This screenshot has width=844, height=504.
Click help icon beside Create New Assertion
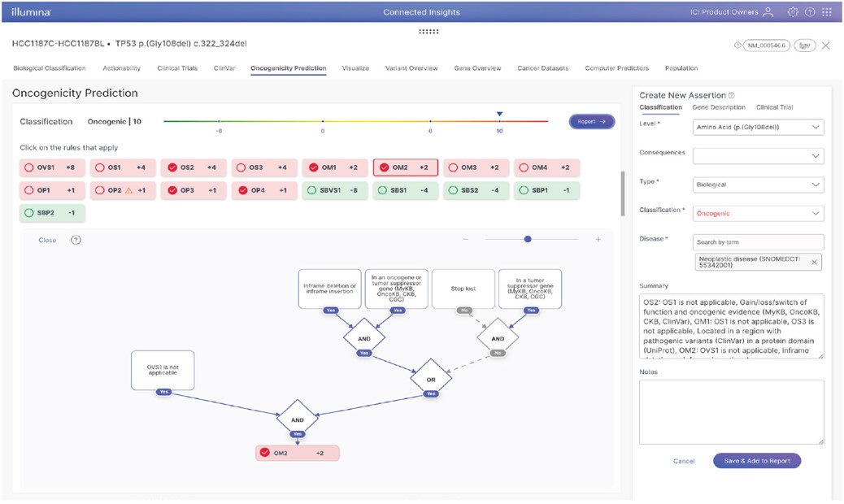pyautogui.click(x=732, y=96)
